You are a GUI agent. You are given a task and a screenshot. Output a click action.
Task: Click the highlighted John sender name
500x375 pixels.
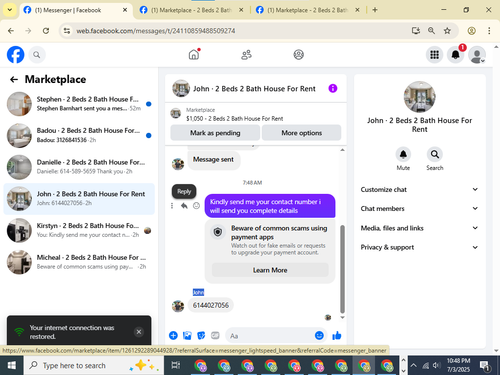198,292
